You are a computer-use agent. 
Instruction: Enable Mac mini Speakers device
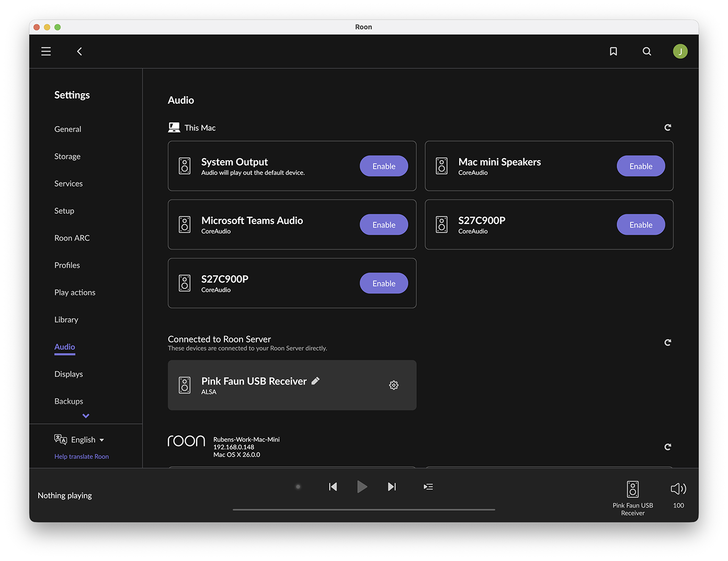click(x=641, y=166)
